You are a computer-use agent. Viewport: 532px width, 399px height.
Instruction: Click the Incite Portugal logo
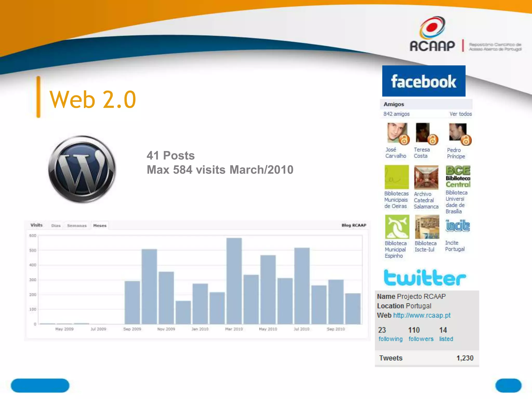point(458,225)
